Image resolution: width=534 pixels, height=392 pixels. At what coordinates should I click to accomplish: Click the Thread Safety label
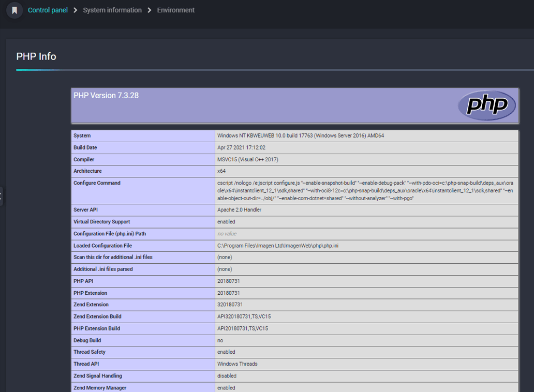pos(90,352)
